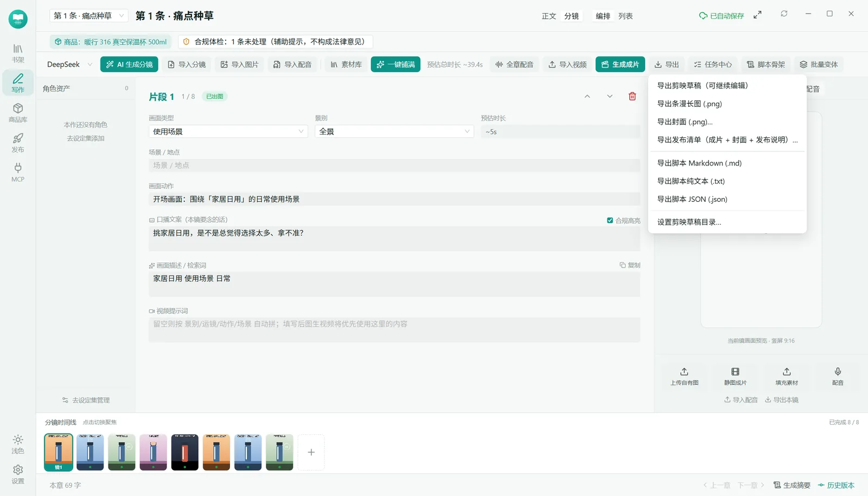Click the 生成成片 button
Viewport: 868px width, 496px height.
click(x=620, y=64)
